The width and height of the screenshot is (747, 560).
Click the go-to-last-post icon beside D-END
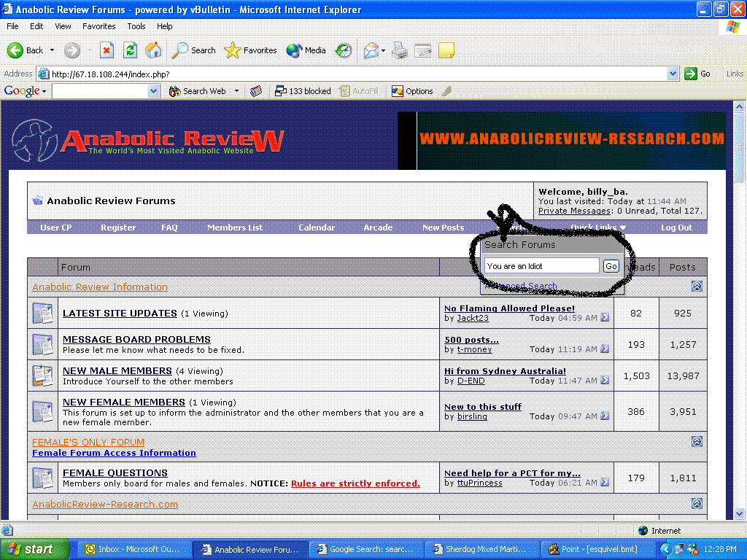605,381
